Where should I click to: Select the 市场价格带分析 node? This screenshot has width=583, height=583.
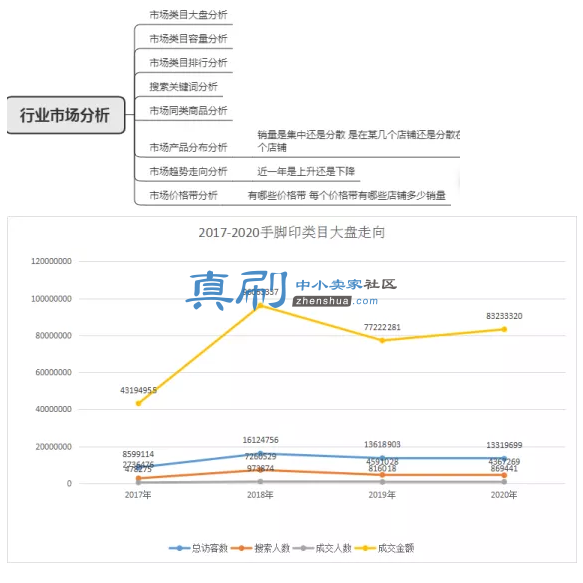tap(183, 195)
